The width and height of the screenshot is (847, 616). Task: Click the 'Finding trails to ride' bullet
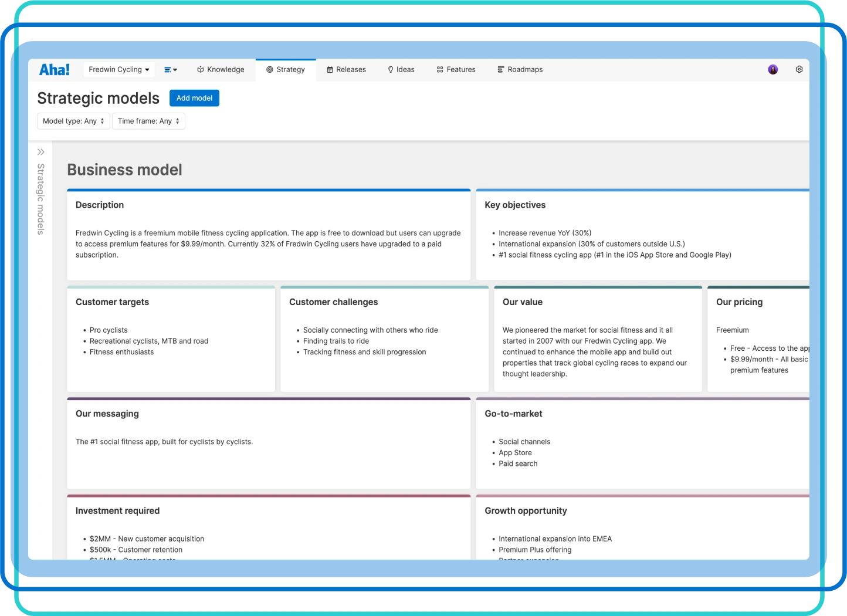[x=336, y=341]
